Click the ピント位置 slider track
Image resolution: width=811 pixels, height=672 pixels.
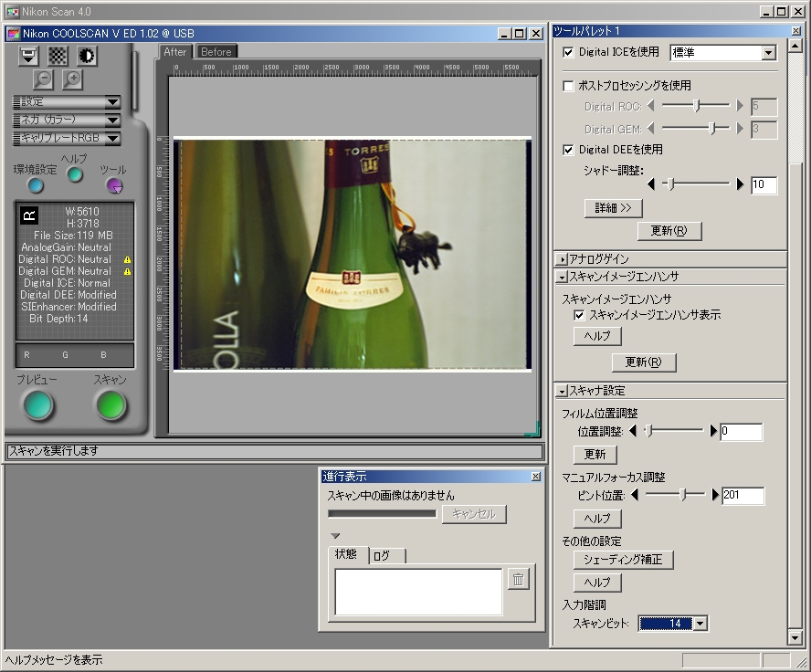(675, 495)
